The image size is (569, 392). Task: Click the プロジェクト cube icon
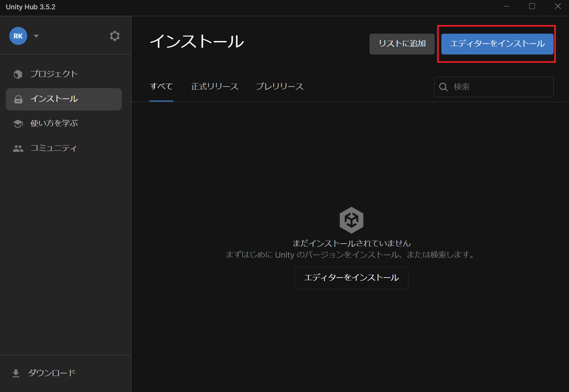18,74
